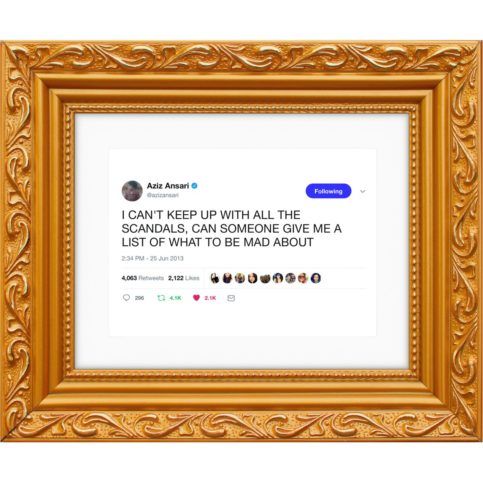Expand the chevron menu beside Following
Image resolution: width=483 pixels, height=483 pixels.
click(x=363, y=191)
